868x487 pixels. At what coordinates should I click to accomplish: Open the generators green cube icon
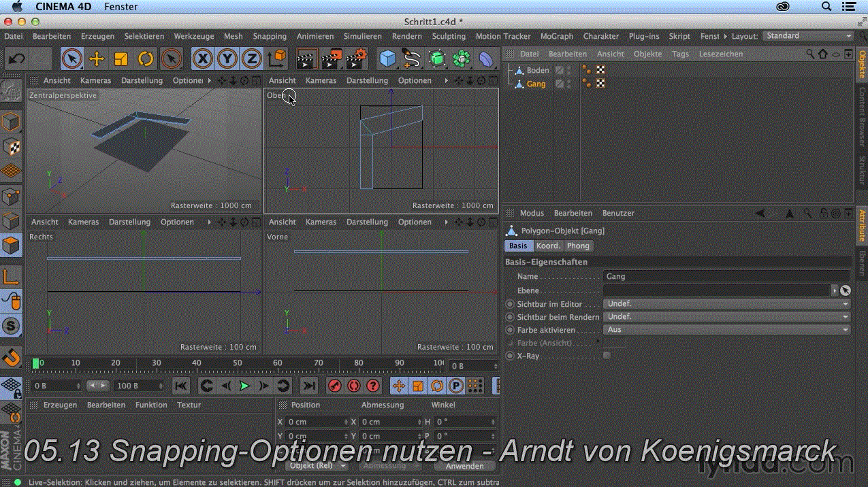[x=436, y=59]
